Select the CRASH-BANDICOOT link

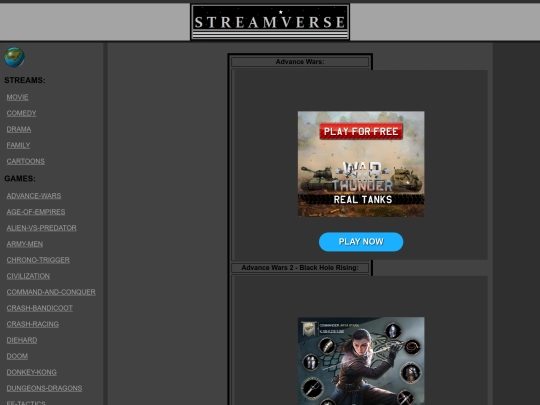[40, 308]
